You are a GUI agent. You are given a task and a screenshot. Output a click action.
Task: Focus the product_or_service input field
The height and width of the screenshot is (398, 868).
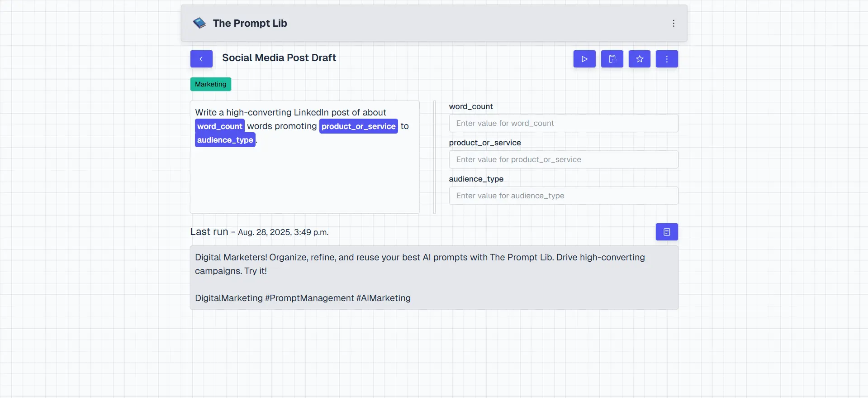564,159
